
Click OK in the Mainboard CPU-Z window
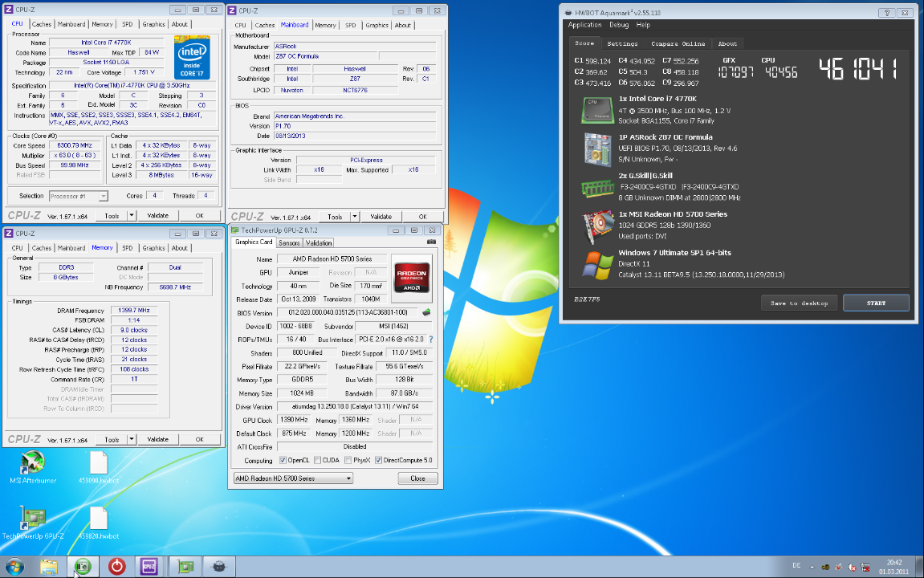click(x=422, y=217)
